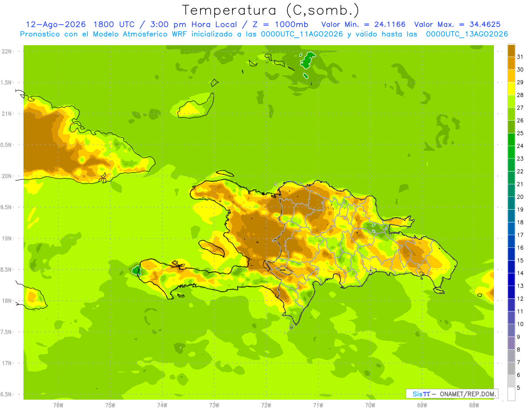The width and height of the screenshot is (532, 411).
Task: Click the '71W' longitude label
Action: pos(318,405)
